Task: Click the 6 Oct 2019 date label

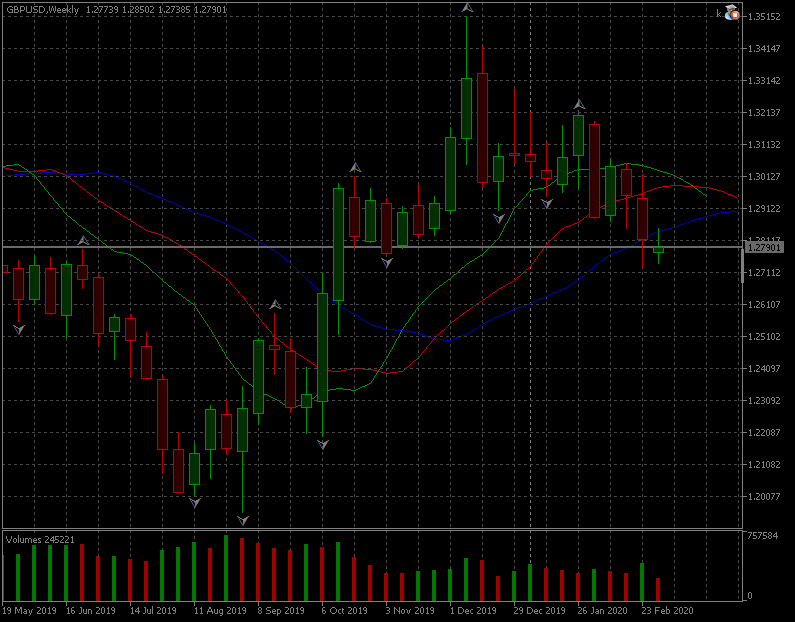Action: [x=344, y=609]
